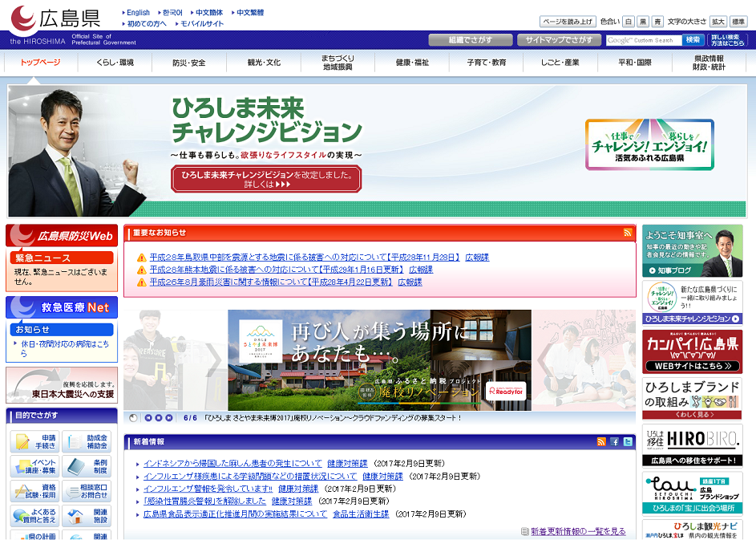Go to next slide in banner carousel
756x540 pixels.
click(x=168, y=418)
